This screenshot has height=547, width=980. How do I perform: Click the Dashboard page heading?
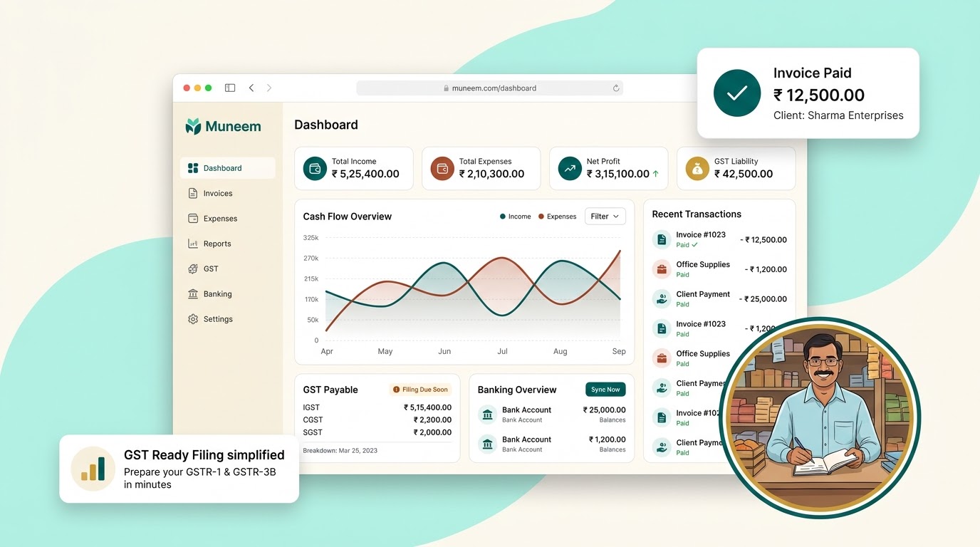[x=326, y=125]
